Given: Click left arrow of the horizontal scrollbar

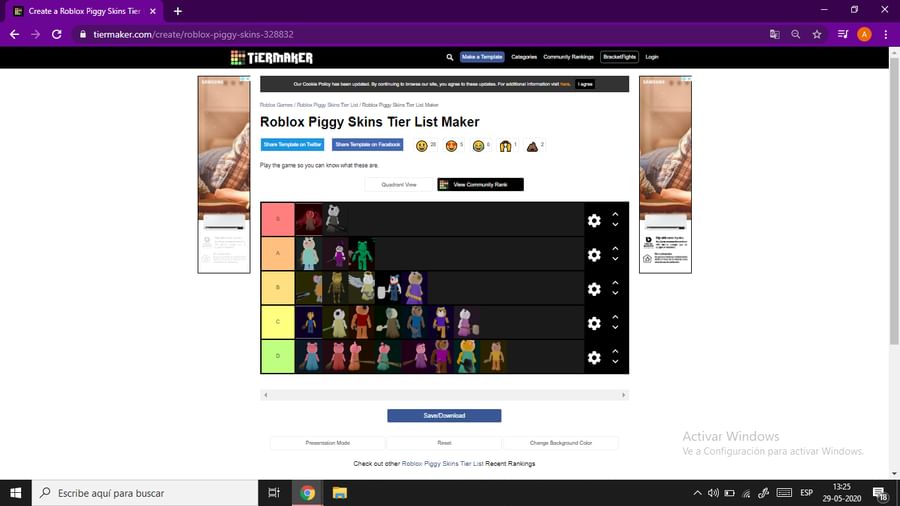Looking at the screenshot, I should [x=265, y=395].
